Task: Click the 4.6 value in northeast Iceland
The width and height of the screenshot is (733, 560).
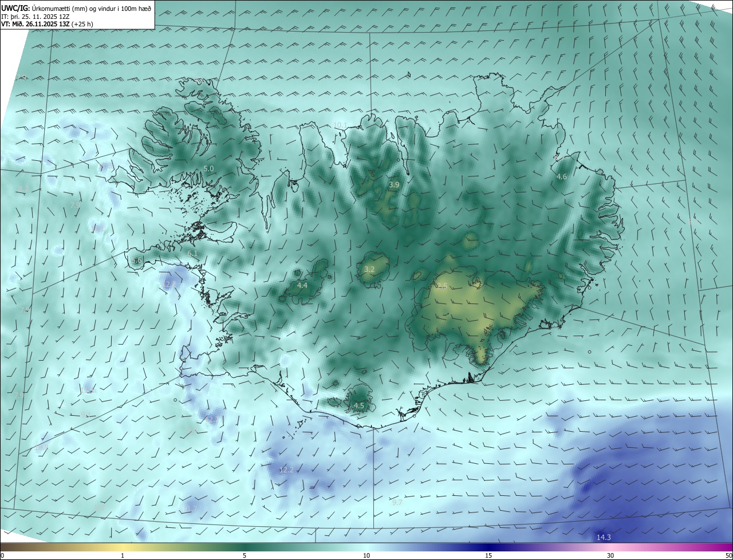Action: point(562,177)
